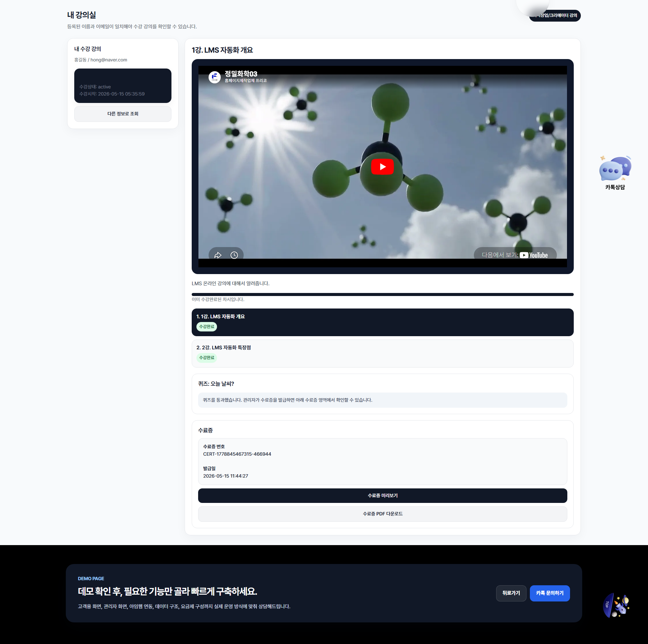Select lesson 2강. LMS 자동화 특장점 row
Screen dimensions: 648x644
382,353
